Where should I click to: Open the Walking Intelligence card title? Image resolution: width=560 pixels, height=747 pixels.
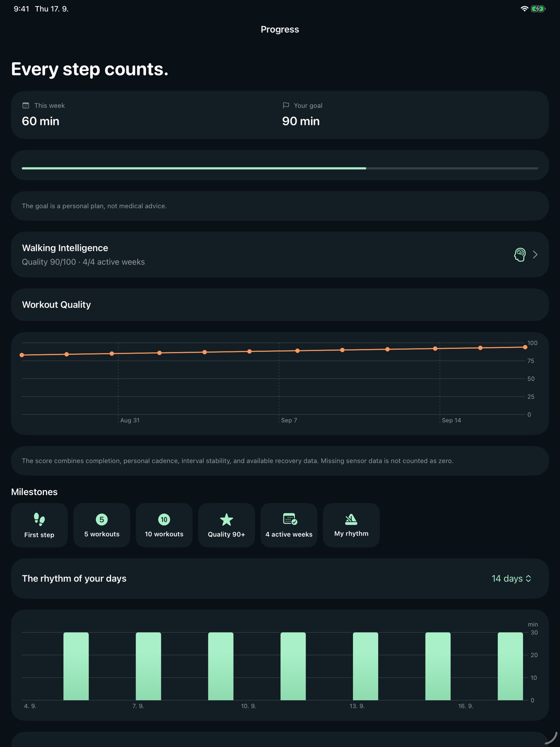[x=65, y=248]
